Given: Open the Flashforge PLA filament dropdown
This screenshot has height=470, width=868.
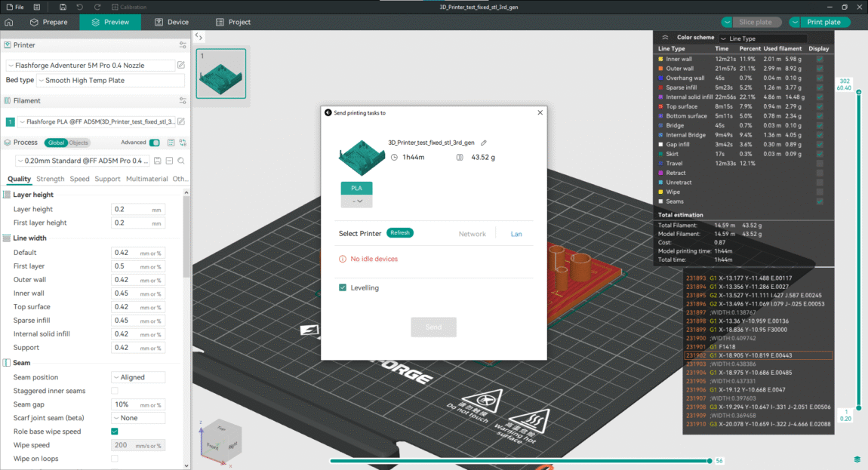Looking at the screenshot, I should pyautogui.click(x=97, y=121).
